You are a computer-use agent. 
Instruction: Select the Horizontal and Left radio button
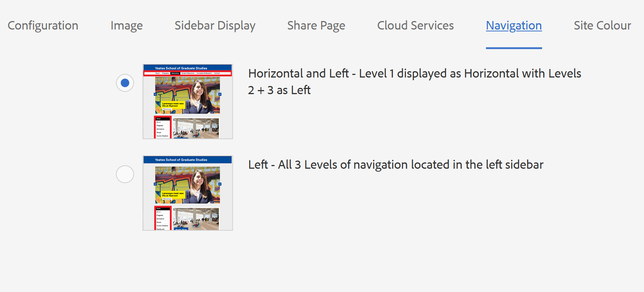tap(125, 83)
